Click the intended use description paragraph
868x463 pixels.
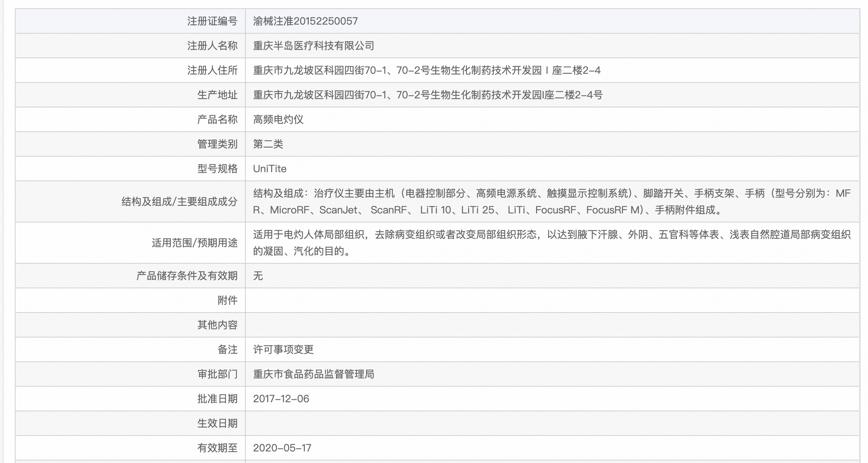(x=551, y=243)
